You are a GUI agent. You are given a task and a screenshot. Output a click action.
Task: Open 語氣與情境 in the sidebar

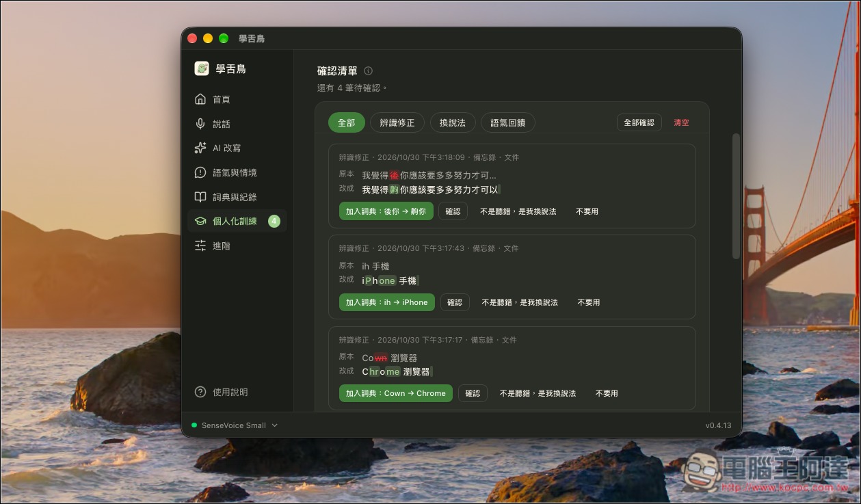237,172
